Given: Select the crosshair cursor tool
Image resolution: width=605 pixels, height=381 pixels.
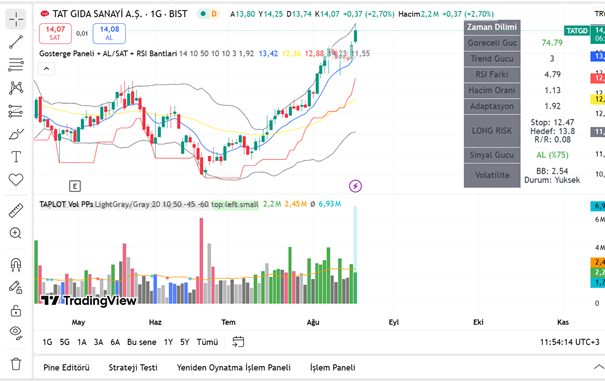Looking at the screenshot, I should click(x=16, y=19).
